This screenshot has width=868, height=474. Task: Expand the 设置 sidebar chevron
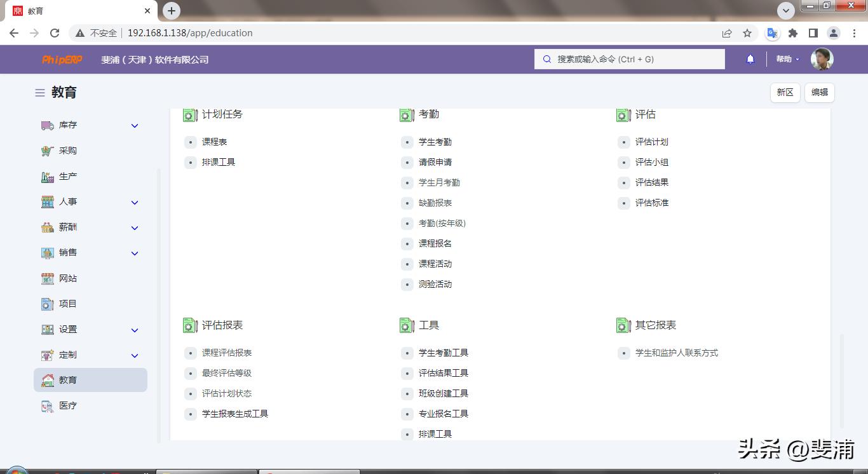tap(135, 330)
